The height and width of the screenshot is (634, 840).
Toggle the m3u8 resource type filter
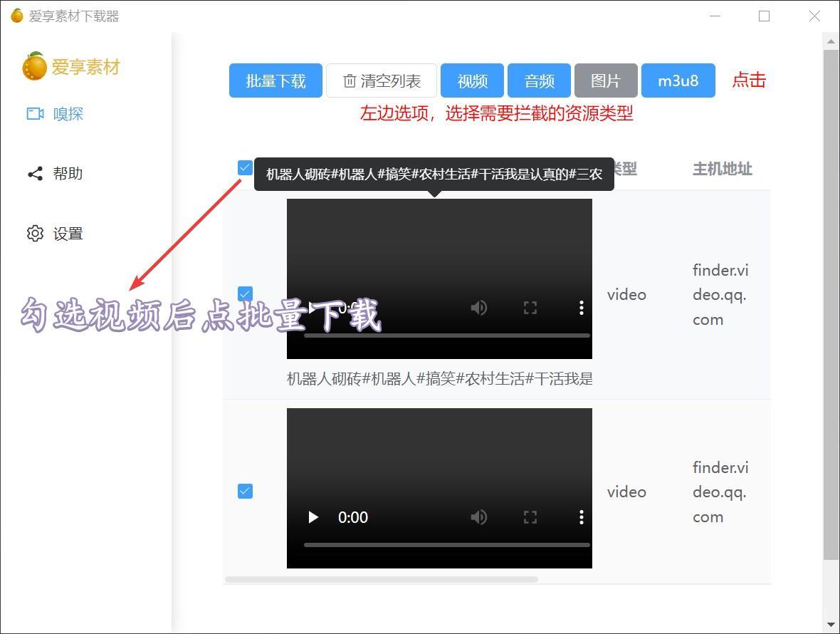point(678,80)
